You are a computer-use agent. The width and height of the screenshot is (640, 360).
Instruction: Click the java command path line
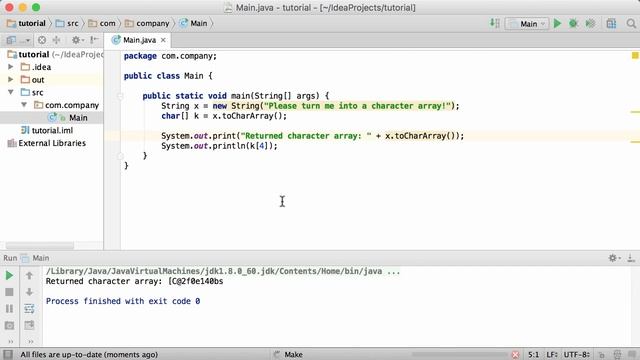click(x=223, y=271)
